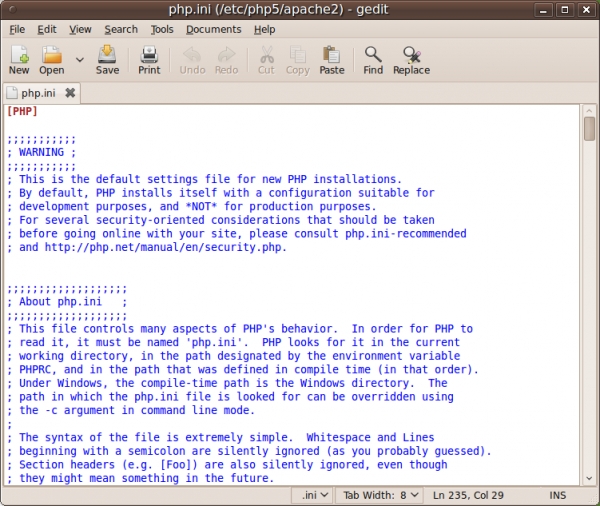Toggle the INS insert mode indicator
The width and height of the screenshot is (600, 506).
click(x=558, y=495)
